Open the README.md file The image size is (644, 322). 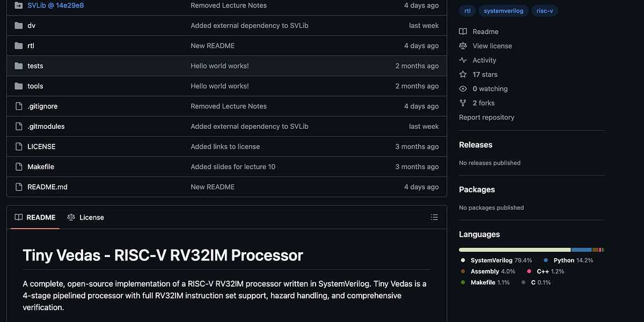47,187
